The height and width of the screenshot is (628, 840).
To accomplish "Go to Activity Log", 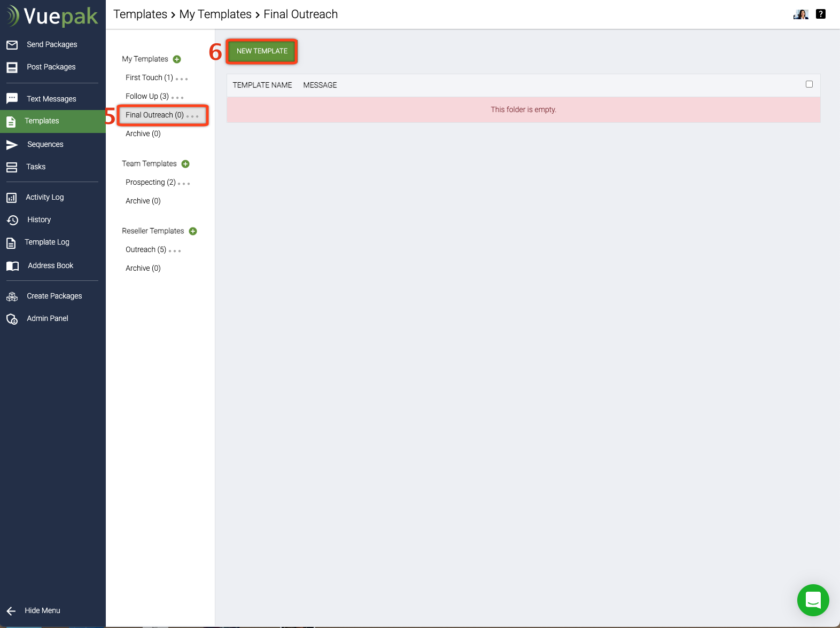I will tap(44, 197).
